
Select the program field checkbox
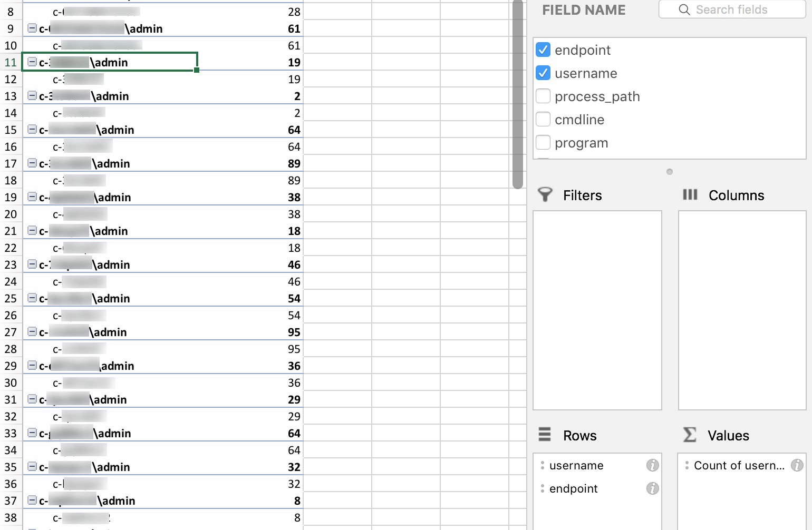click(x=543, y=143)
